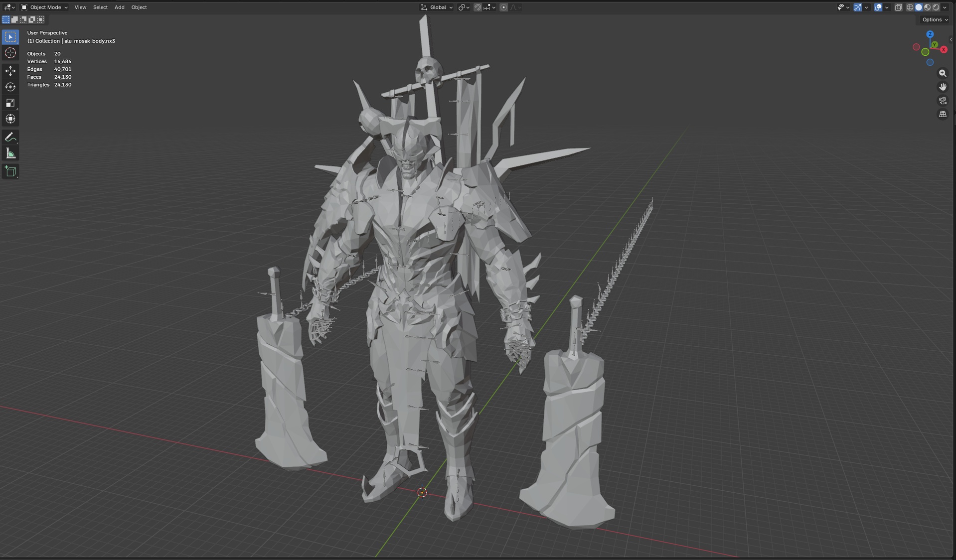
Task: Toggle viewport gizmos display
Action: (857, 7)
